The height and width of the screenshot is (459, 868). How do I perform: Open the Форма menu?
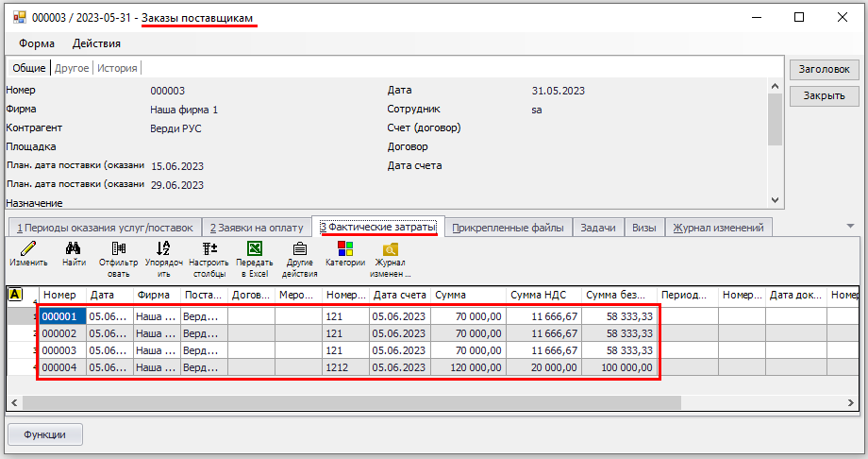pos(37,43)
